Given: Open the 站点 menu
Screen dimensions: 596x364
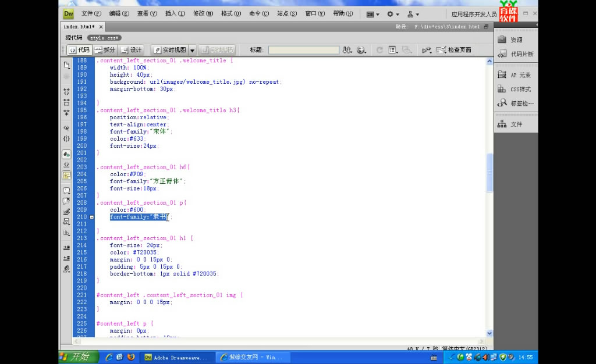Looking at the screenshot, I should point(287,13).
